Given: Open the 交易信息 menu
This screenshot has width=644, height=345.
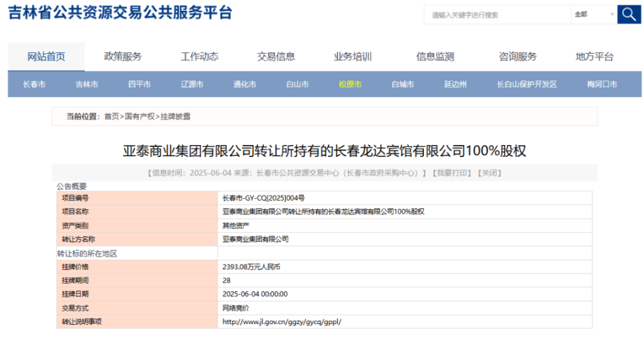Looking at the screenshot, I should tap(276, 56).
